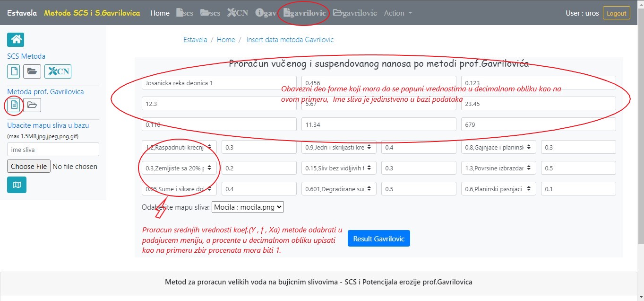Expand the Action dropdown menu
Screen dimensions: 644x301
398,13
